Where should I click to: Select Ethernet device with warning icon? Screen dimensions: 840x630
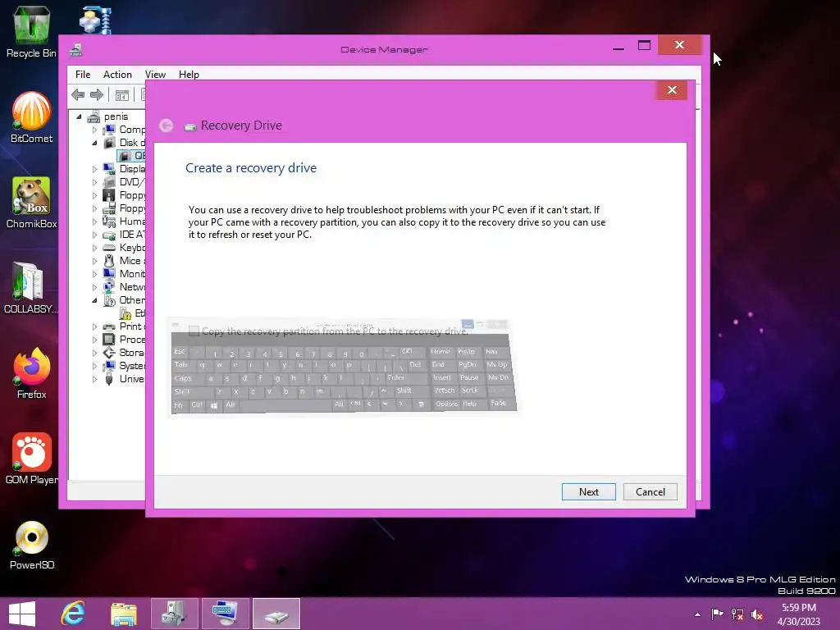coord(133,313)
